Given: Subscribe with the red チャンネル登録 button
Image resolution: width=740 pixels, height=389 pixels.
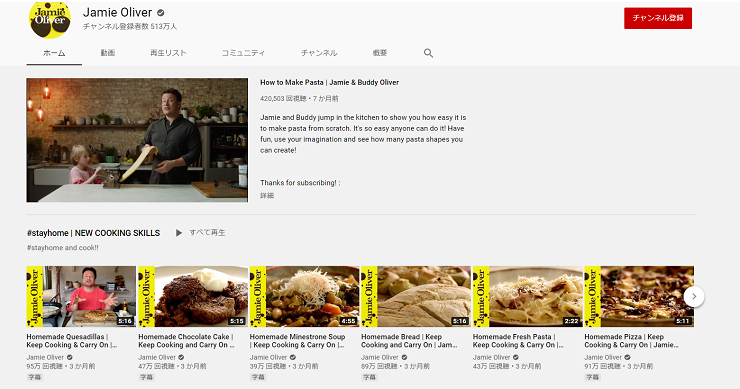Looking at the screenshot, I should pyautogui.click(x=658, y=18).
